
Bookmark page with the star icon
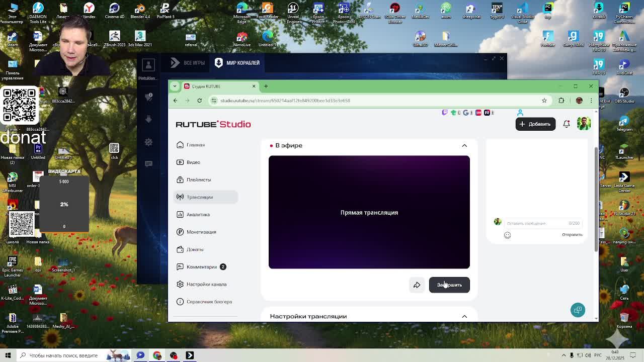544,101
